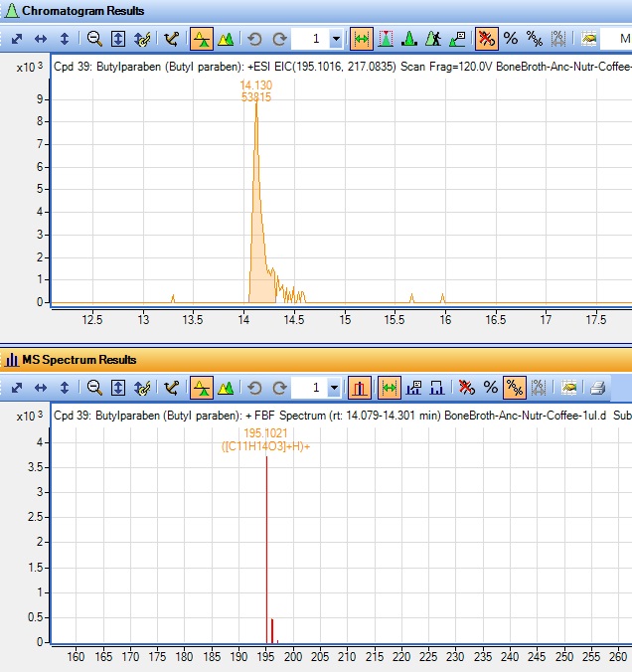Click the print icon in MS Spectrum toolbar
Viewport: 632px width, 672px height.
[597, 387]
